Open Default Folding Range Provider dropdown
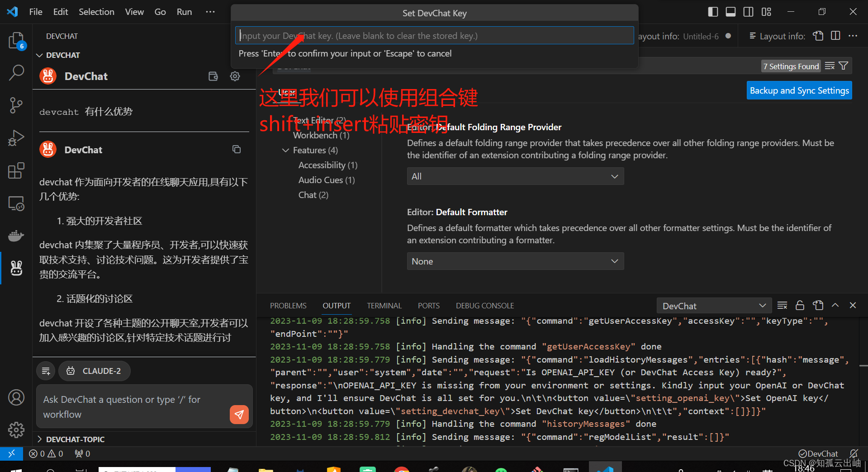This screenshot has width=868, height=472. [515, 176]
